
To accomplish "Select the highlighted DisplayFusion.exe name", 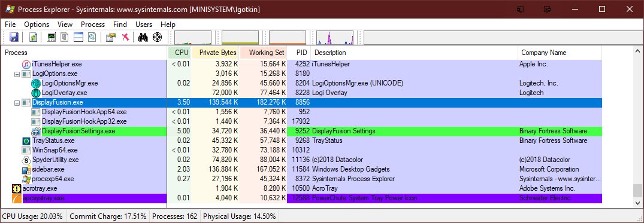I will tap(58, 102).
